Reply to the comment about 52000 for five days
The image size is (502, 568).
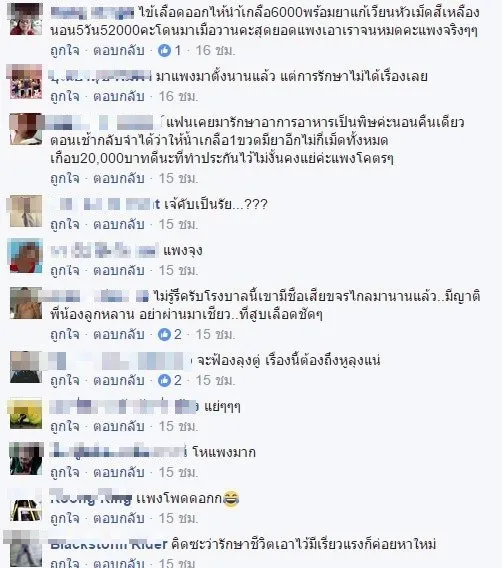[119, 50]
